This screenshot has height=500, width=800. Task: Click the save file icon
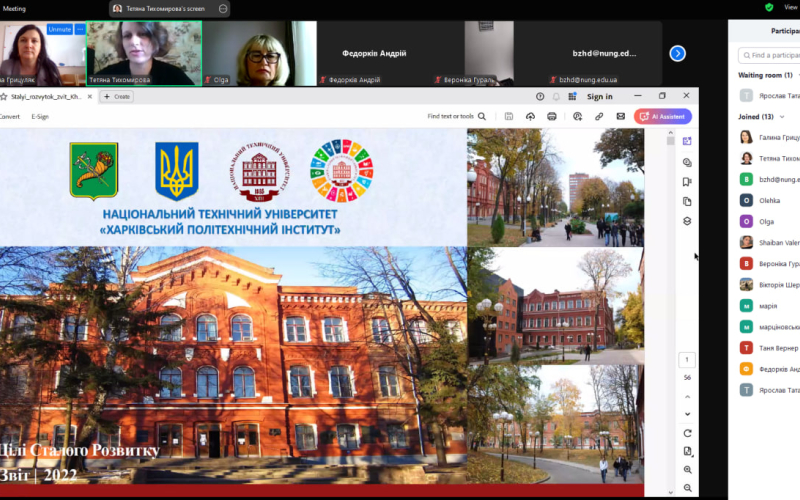point(509,116)
